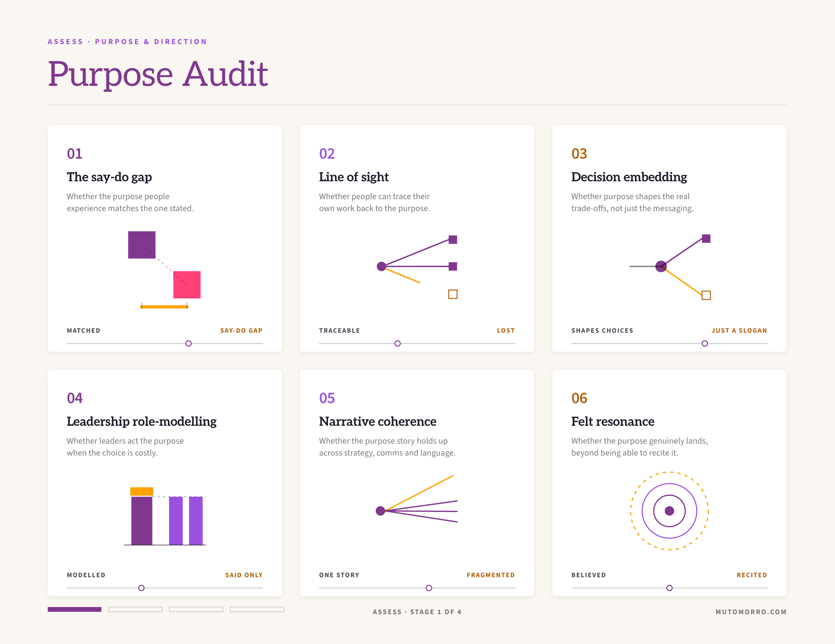Click the description starting 'Whether people can trace'
The width and height of the screenshot is (835, 644).
click(375, 202)
